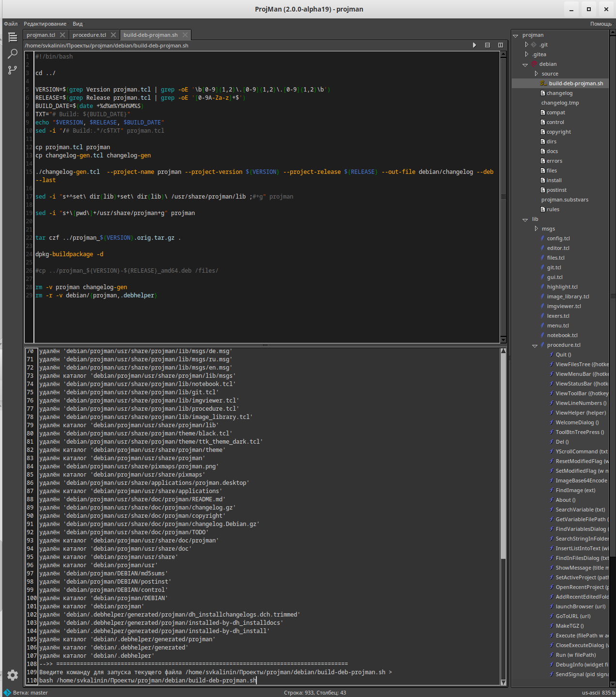Expand the .git folder
616x697 pixels.
(x=526, y=44)
